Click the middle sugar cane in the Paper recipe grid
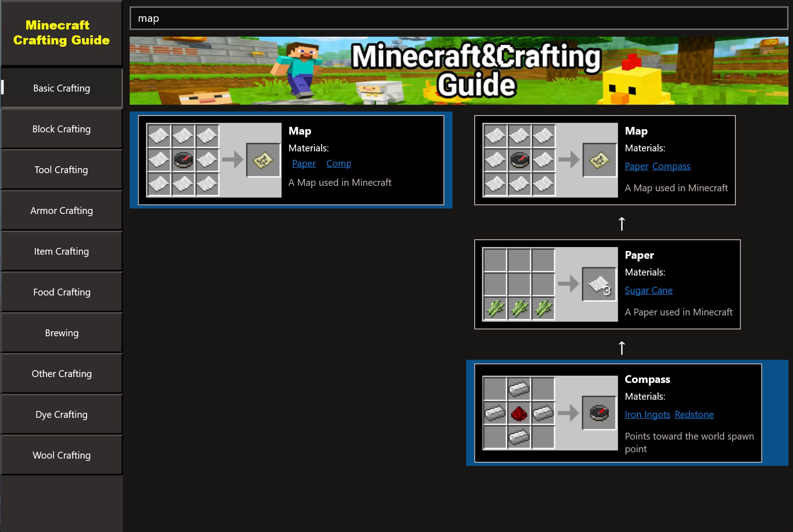The image size is (793, 532). pyautogui.click(x=519, y=308)
